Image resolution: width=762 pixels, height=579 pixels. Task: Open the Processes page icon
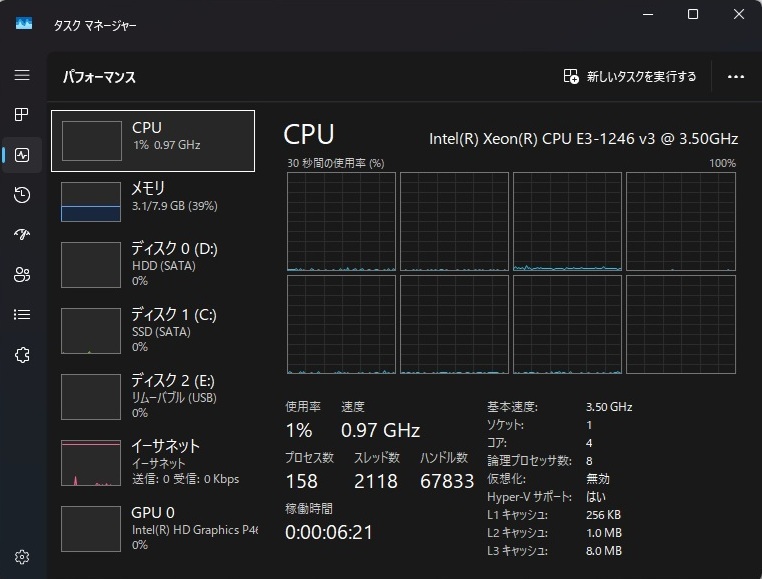tap(22, 115)
